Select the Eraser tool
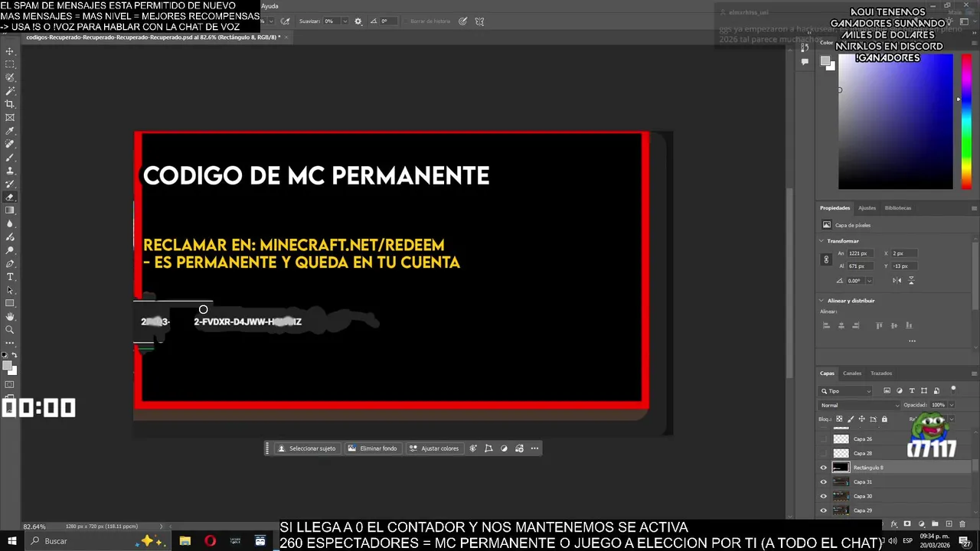The height and width of the screenshot is (551, 980). (10, 197)
